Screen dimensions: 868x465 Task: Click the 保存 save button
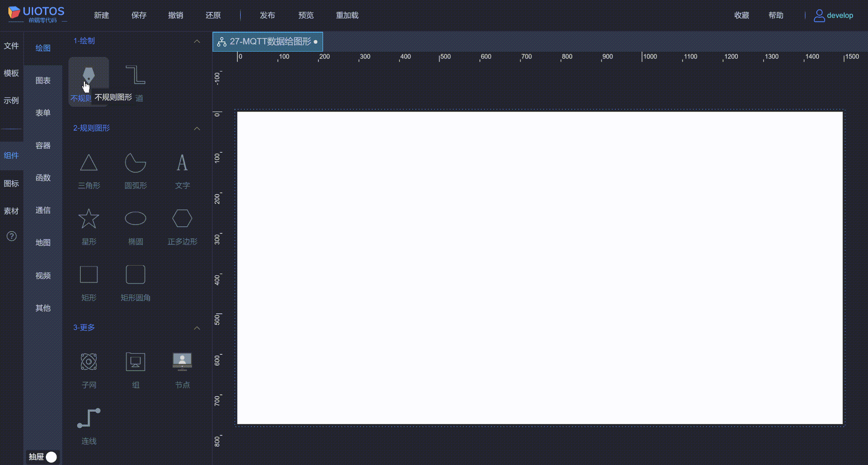coord(138,15)
